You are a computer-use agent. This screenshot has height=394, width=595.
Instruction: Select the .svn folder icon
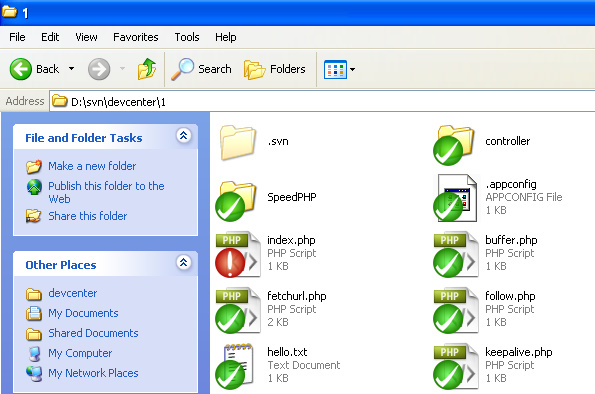238,142
